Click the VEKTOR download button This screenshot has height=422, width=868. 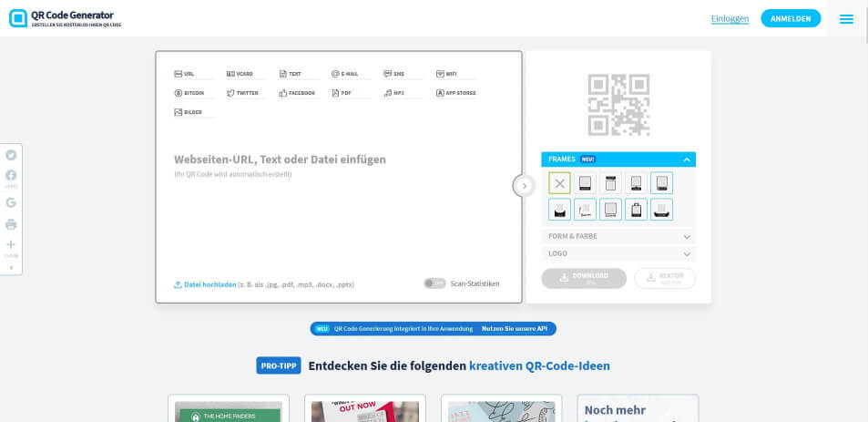click(x=665, y=279)
